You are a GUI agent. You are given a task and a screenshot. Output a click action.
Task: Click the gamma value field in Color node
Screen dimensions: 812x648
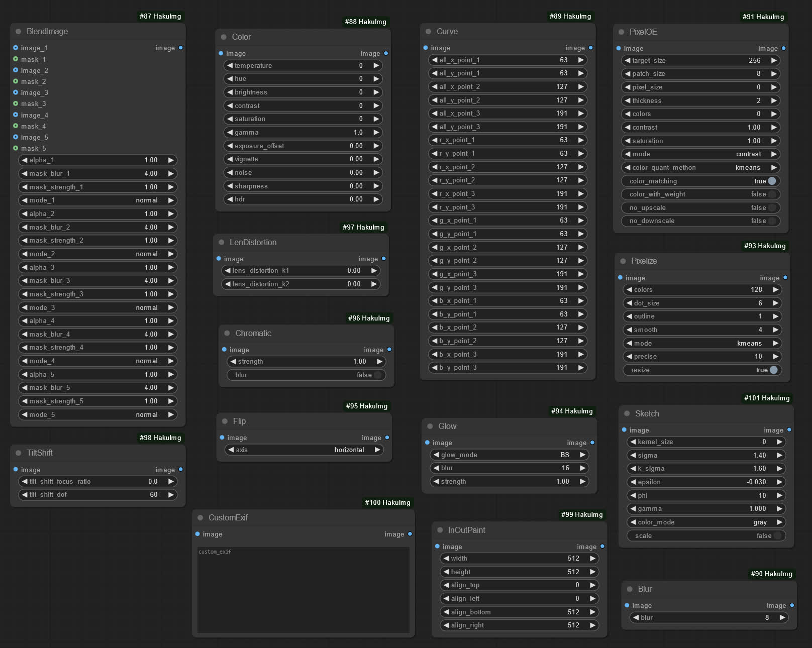tap(302, 132)
